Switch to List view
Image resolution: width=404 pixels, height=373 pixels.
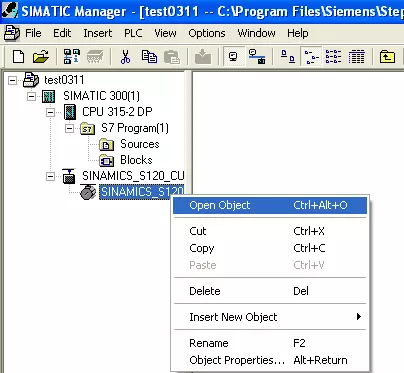click(333, 56)
